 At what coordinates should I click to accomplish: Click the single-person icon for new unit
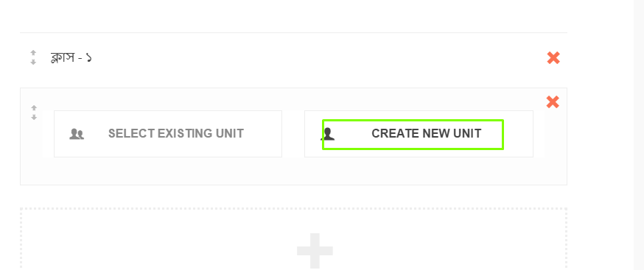click(x=328, y=134)
